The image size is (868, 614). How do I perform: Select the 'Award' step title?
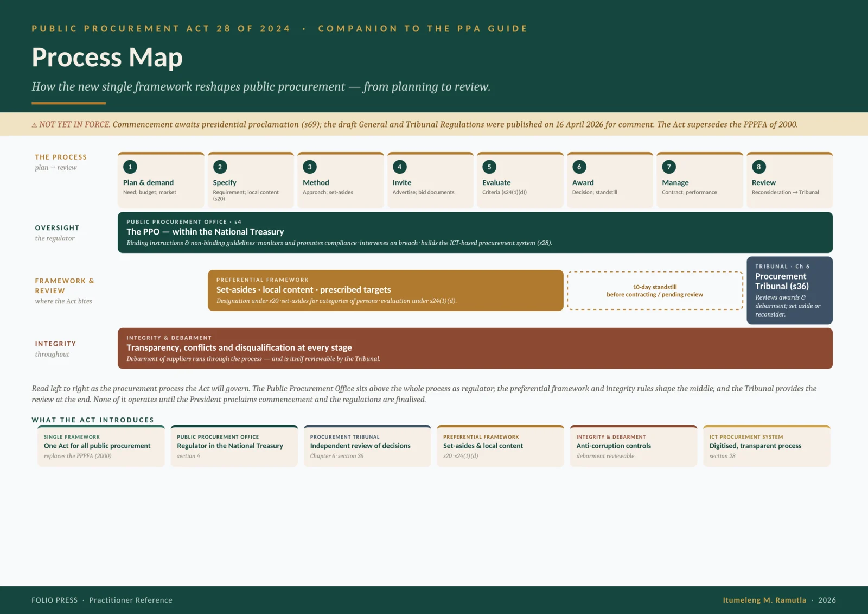tap(583, 182)
